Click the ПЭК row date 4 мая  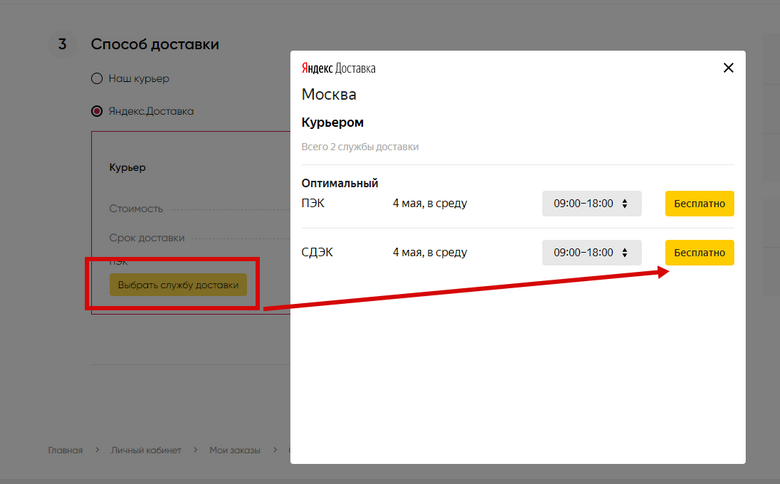coord(430,203)
